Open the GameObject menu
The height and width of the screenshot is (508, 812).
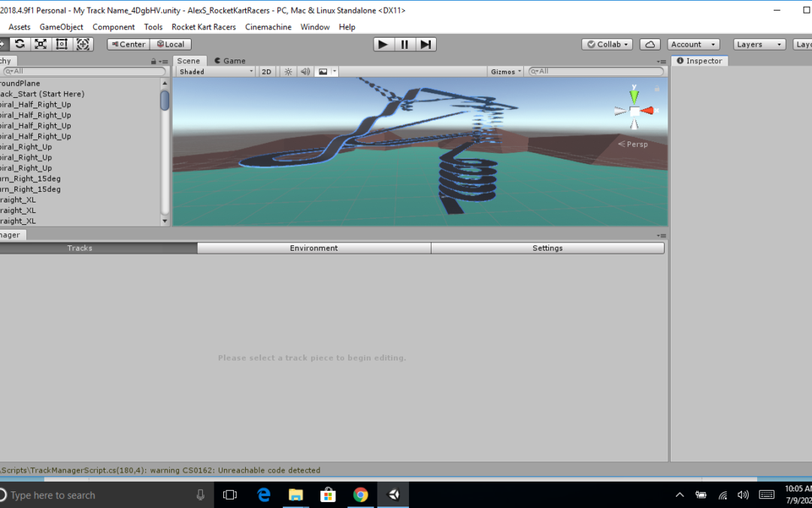[x=61, y=27]
